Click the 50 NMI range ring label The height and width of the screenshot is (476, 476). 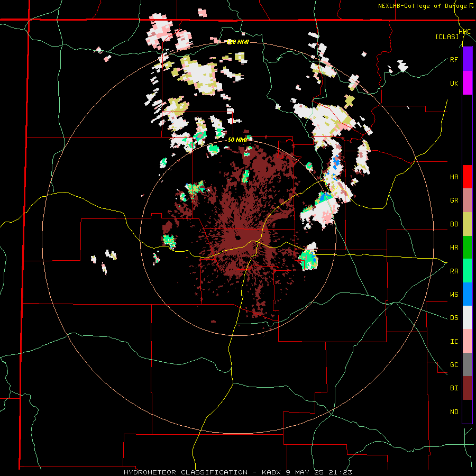click(x=238, y=140)
